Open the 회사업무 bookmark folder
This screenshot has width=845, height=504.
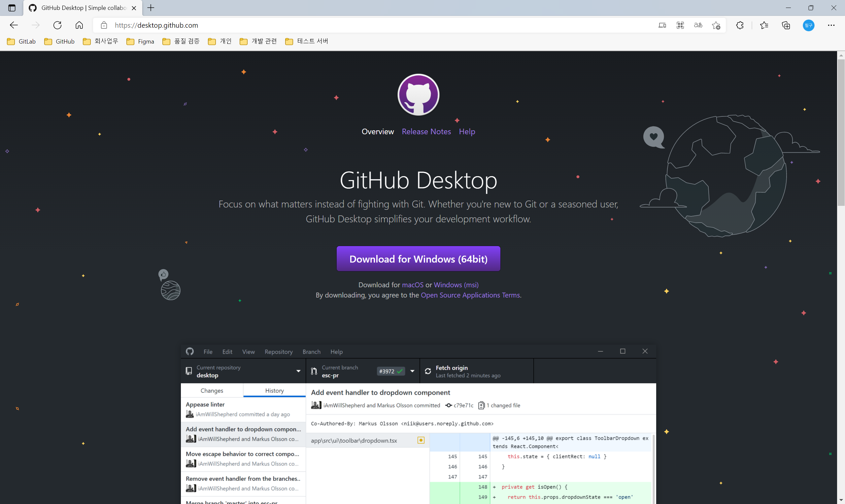(x=101, y=41)
